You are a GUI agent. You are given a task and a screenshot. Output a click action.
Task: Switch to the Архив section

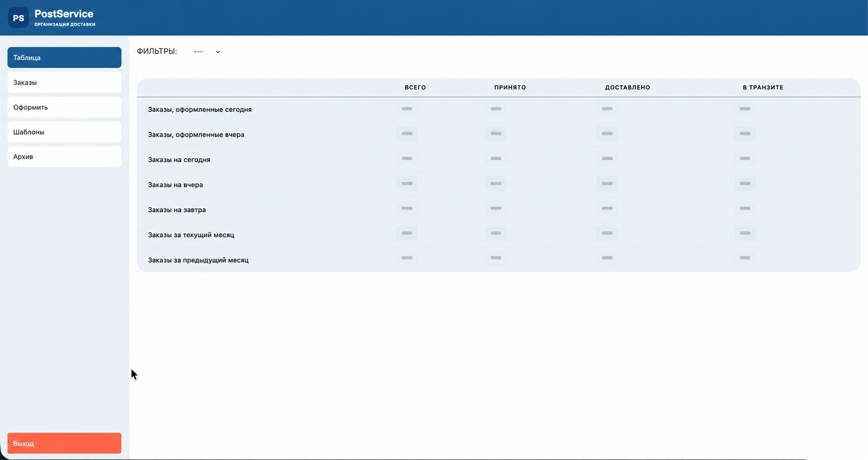[x=65, y=156]
